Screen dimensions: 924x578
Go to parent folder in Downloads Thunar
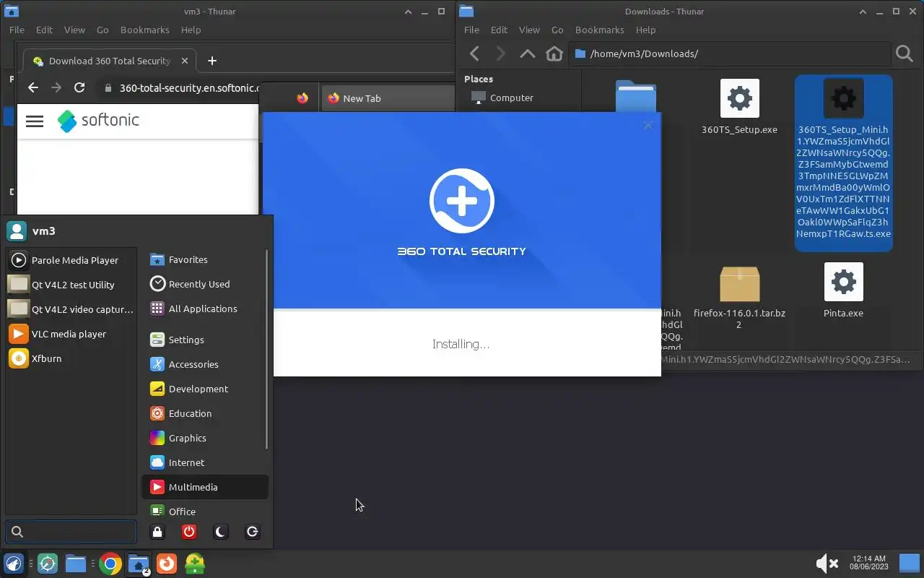tap(528, 53)
